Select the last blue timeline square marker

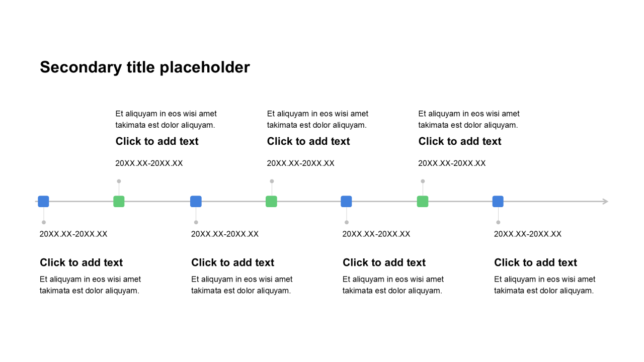coord(498,202)
